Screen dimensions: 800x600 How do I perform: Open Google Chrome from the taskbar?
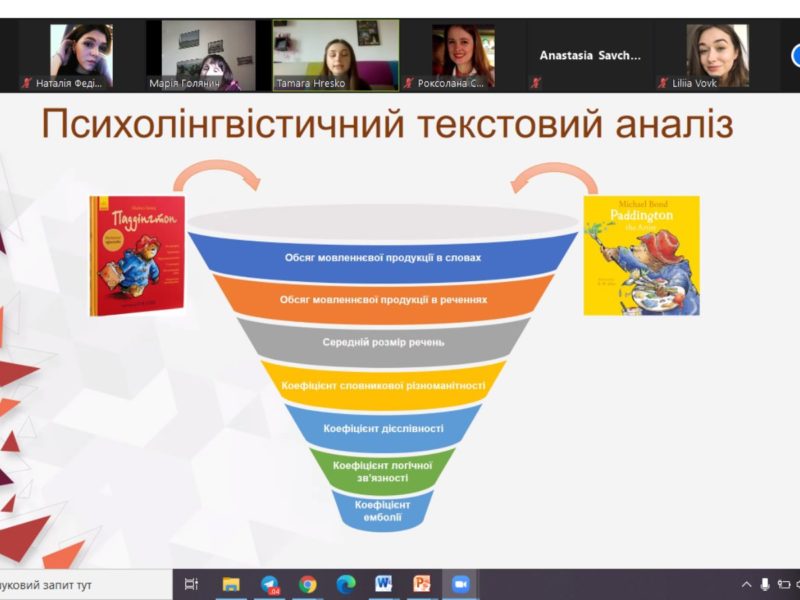[307, 584]
